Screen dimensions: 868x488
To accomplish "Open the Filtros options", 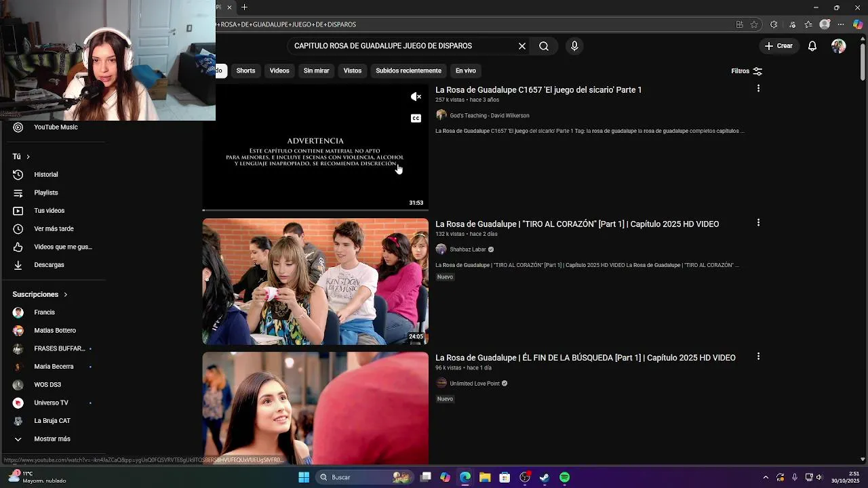I will (x=747, y=71).
